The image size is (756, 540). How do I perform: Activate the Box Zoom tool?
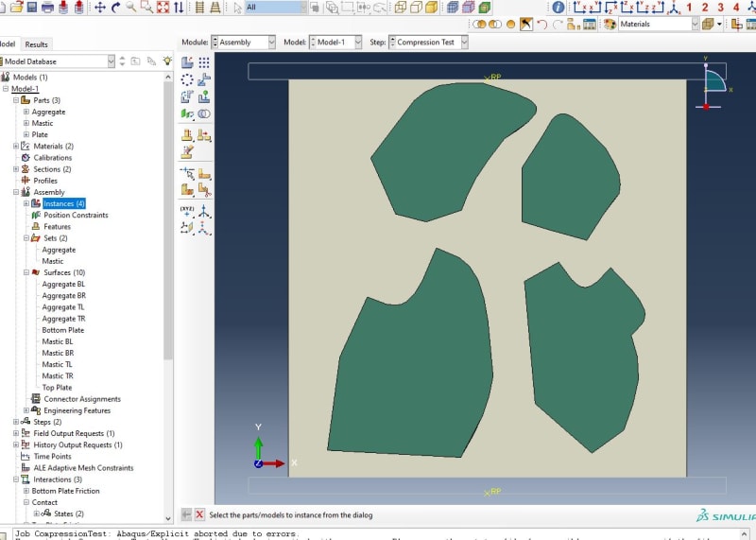(x=146, y=7)
